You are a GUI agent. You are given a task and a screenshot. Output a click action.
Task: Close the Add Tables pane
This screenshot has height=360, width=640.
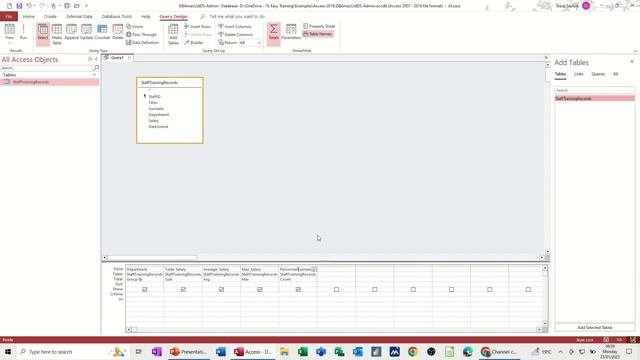click(x=632, y=62)
